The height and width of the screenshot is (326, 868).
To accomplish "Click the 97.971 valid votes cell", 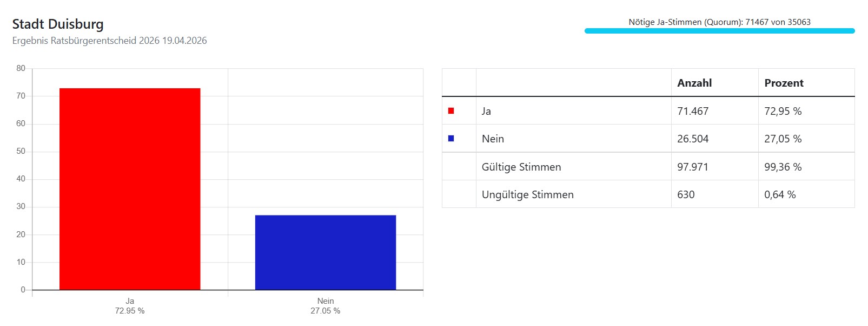I will (x=693, y=167).
